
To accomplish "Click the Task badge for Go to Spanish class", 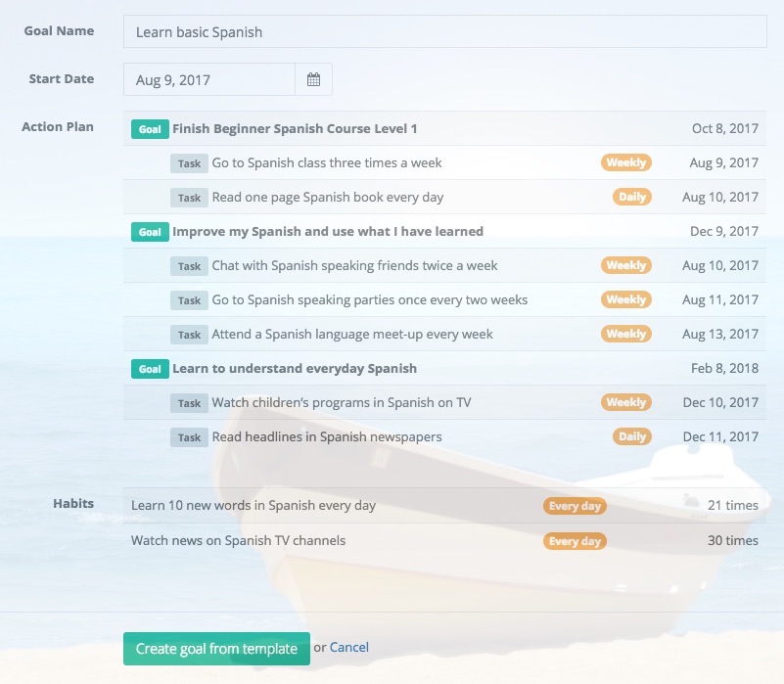I will pyautogui.click(x=188, y=163).
